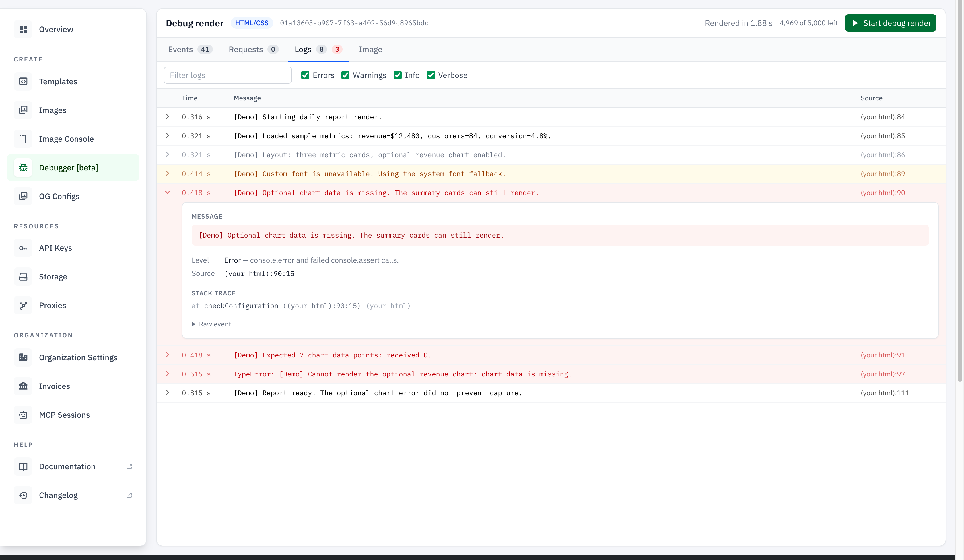This screenshot has width=964, height=560.
Task: Click the Proxies branch icon
Action: 23,305
